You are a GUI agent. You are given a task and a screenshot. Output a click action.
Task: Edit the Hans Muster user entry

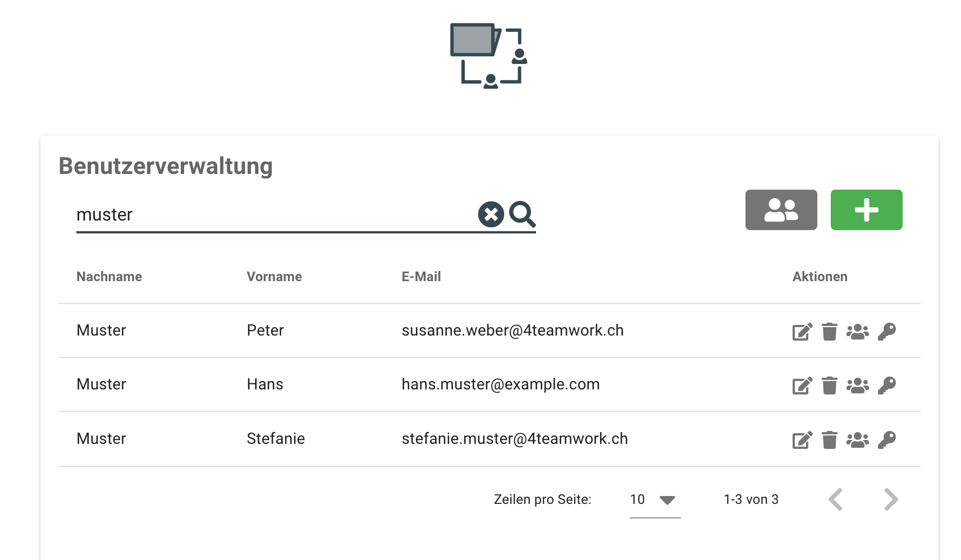point(802,385)
